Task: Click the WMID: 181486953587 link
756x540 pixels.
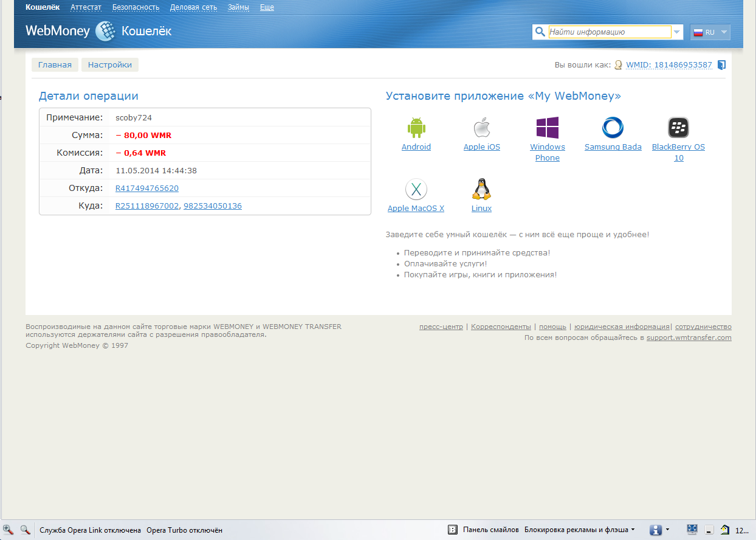Action: 669,65
